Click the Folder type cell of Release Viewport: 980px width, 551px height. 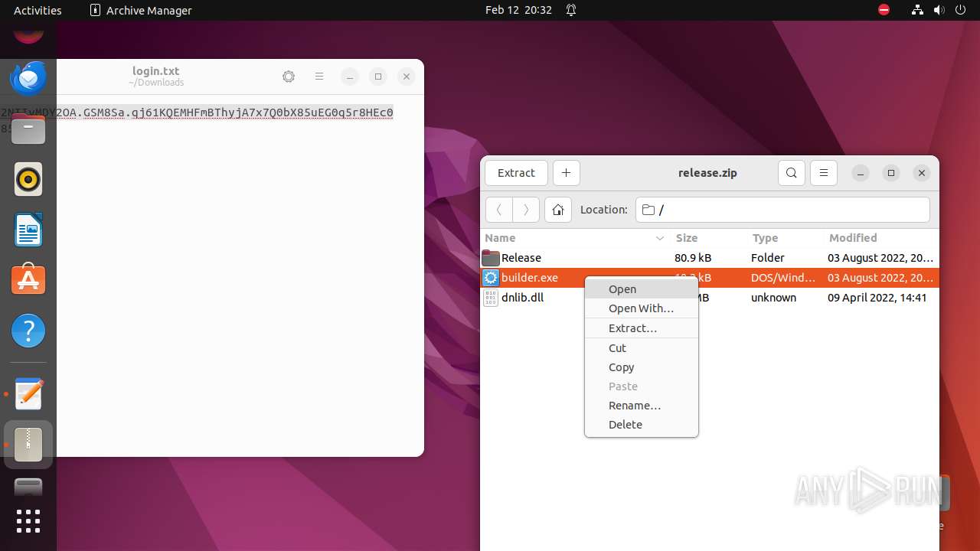tap(768, 258)
